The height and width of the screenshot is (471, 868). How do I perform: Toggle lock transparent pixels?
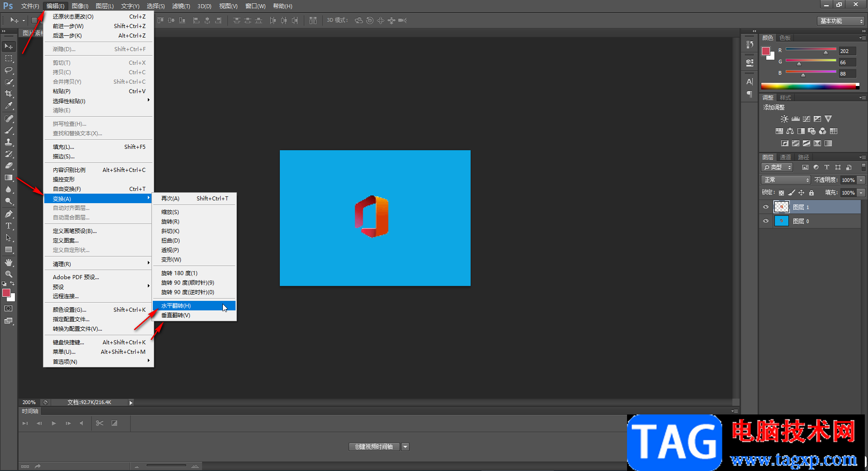(781, 193)
